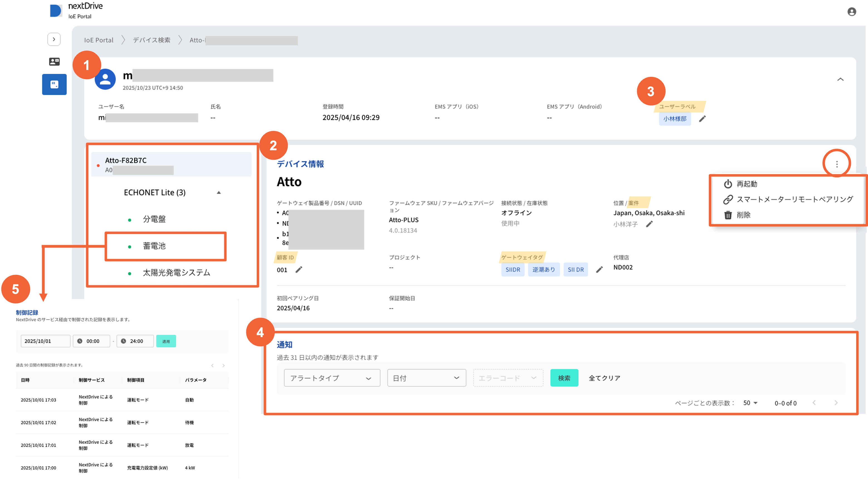Click 全てクリア to reset filters
This screenshot has height=479, width=868.
pos(604,378)
